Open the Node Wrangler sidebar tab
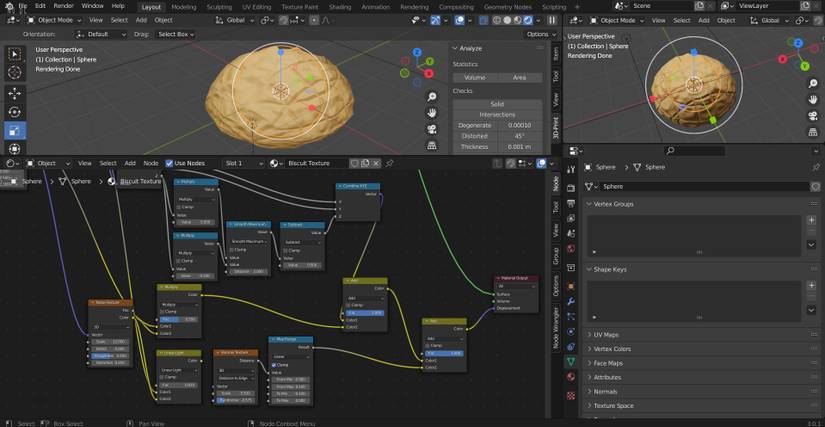Screen dimensions: 825x427 pos(555,327)
